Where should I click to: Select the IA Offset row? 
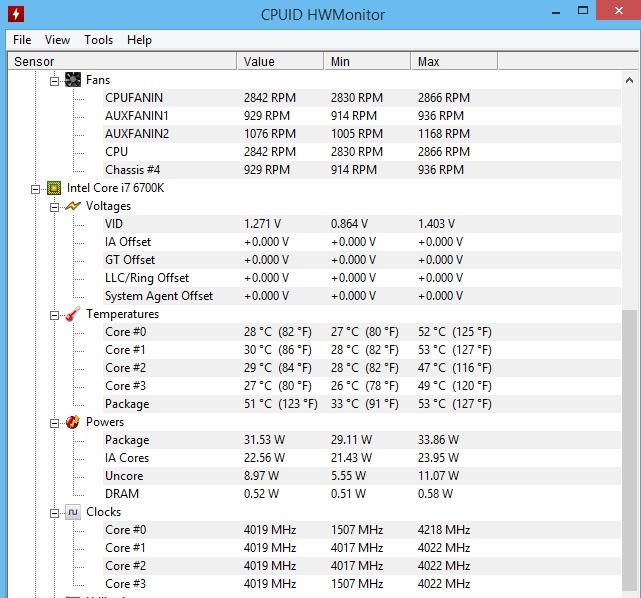(362, 242)
